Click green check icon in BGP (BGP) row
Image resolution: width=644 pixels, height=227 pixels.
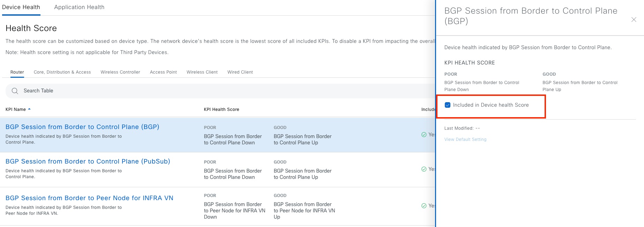pyautogui.click(x=424, y=135)
